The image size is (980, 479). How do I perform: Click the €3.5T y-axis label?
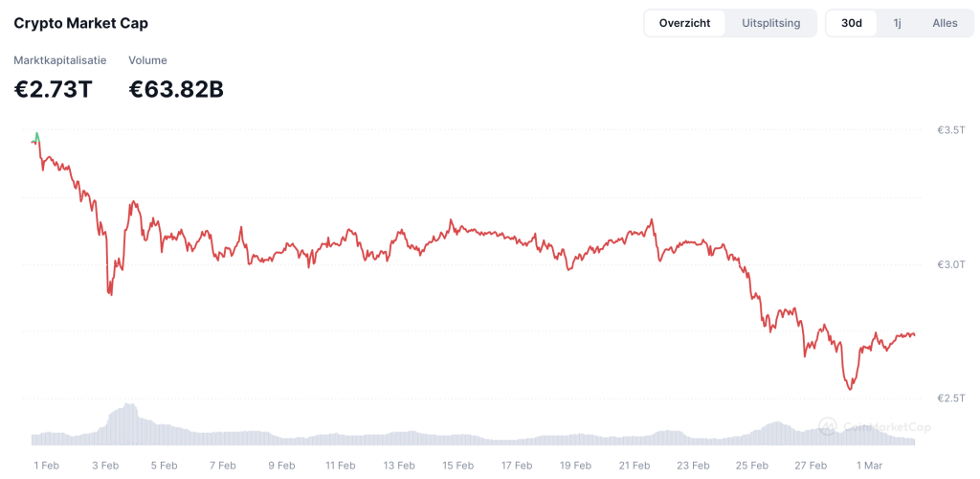[x=950, y=130]
